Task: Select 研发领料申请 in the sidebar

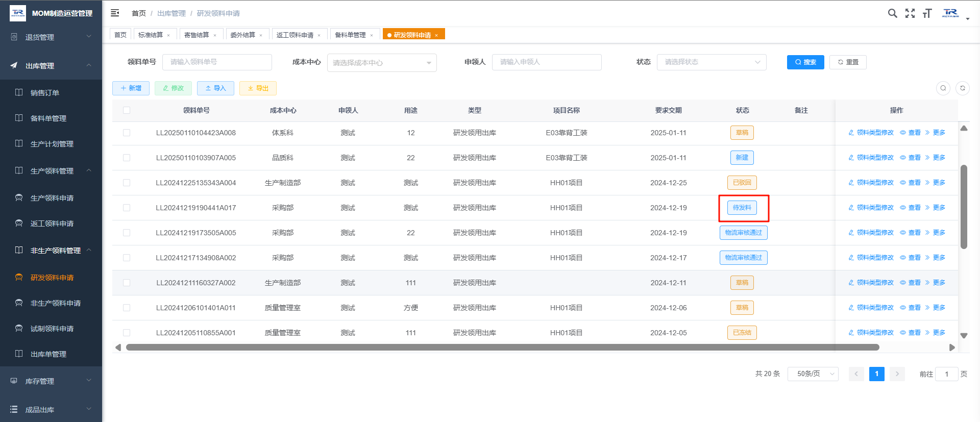Action: [52, 278]
